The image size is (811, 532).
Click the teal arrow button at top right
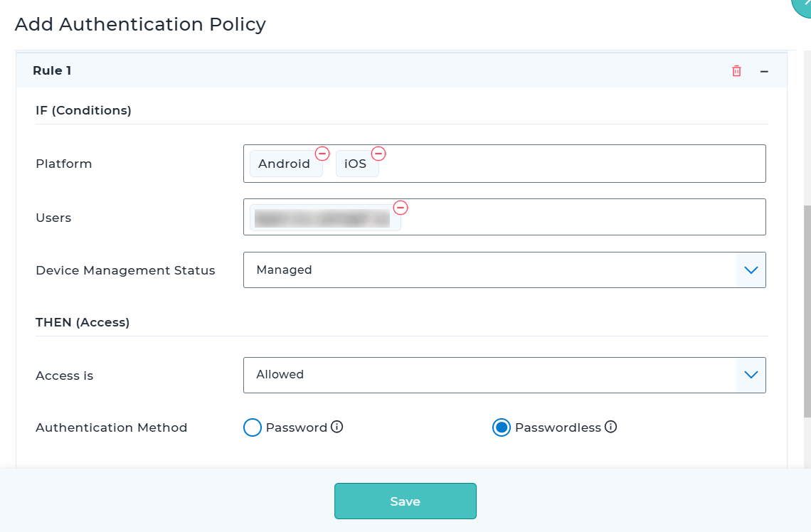(x=802, y=6)
